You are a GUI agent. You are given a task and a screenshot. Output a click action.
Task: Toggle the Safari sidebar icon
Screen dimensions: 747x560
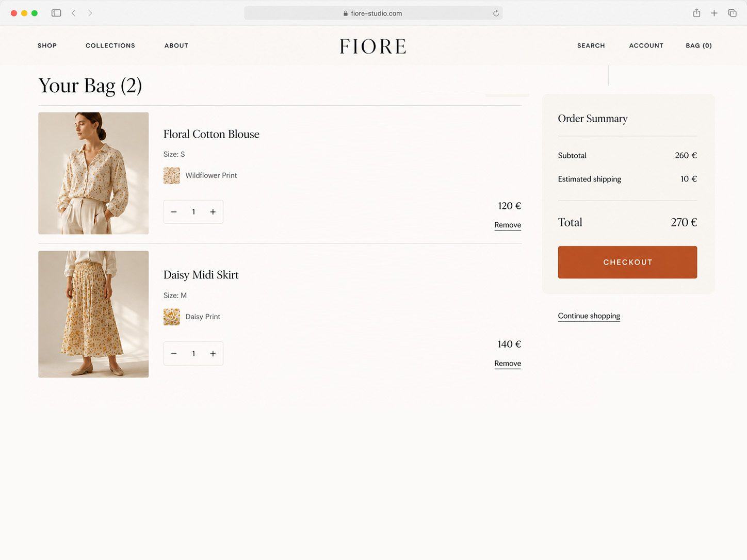(x=56, y=13)
